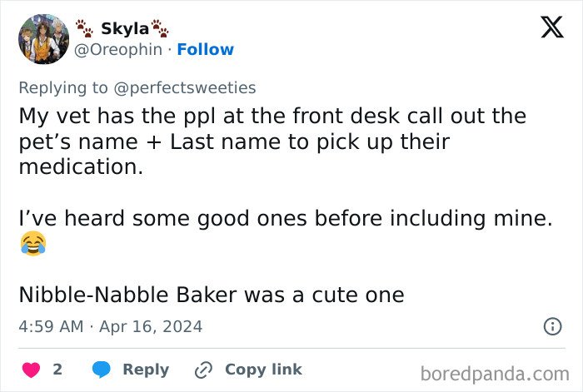Click the reply speech bubble icon
This screenshot has height=392, width=583.
(102, 370)
